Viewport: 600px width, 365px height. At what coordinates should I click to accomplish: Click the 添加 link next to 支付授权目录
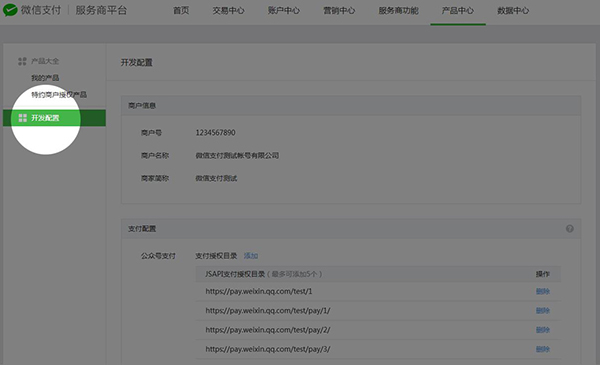(x=251, y=256)
